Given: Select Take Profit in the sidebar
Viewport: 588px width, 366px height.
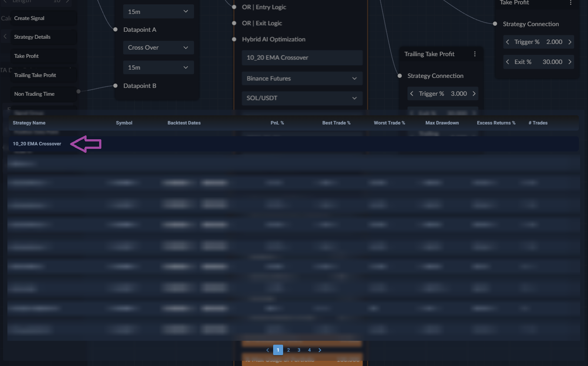Looking at the screenshot, I should 43,56.
